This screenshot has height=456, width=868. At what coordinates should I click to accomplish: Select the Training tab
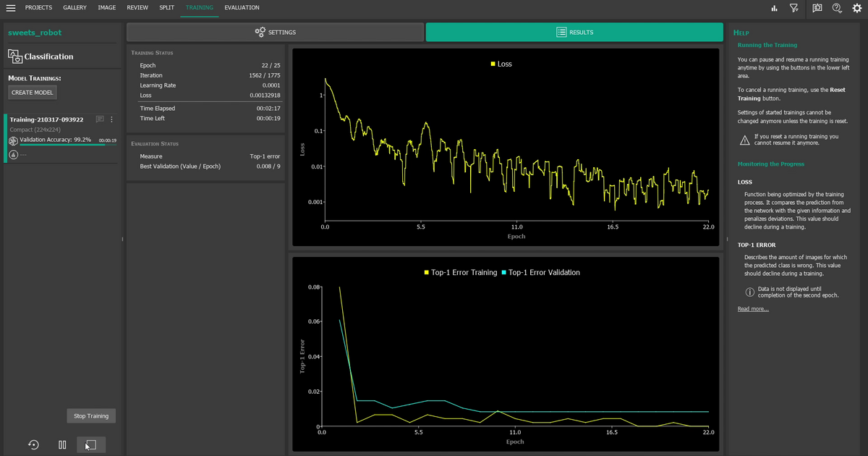click(199, 8)
